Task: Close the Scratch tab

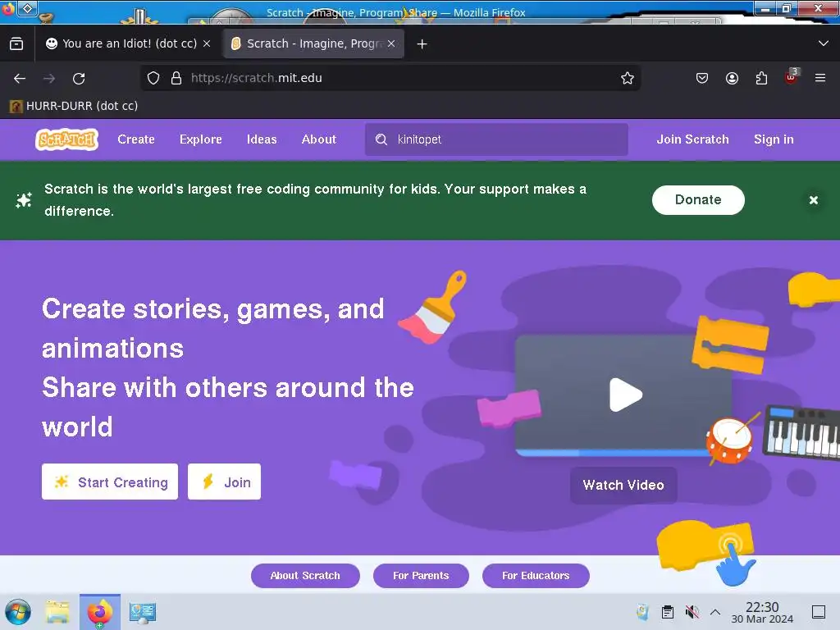Action: pyautogui.click(x=391, y=44)
